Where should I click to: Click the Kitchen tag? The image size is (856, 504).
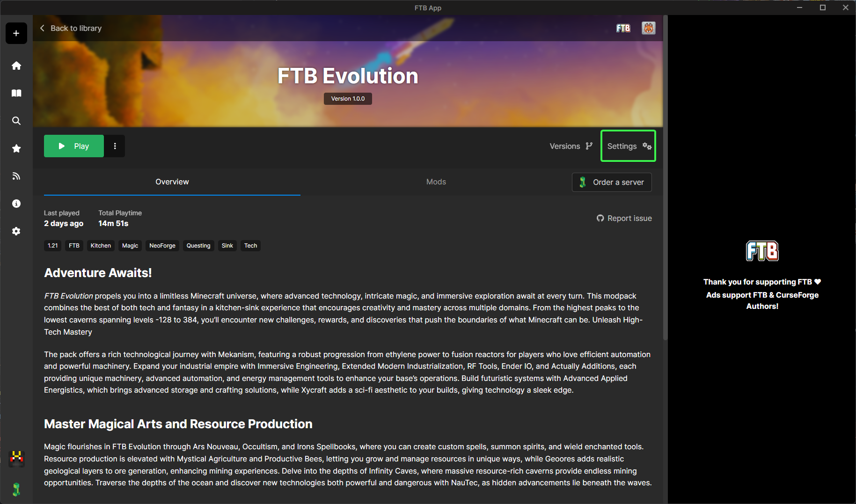click(x=101, y=246)
